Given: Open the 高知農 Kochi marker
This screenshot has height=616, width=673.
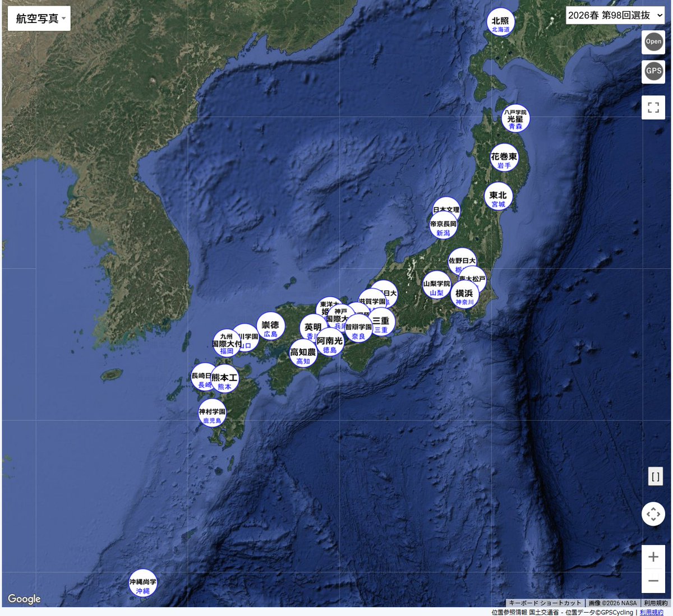Looking at the screenshot, I should pos(302,355).
